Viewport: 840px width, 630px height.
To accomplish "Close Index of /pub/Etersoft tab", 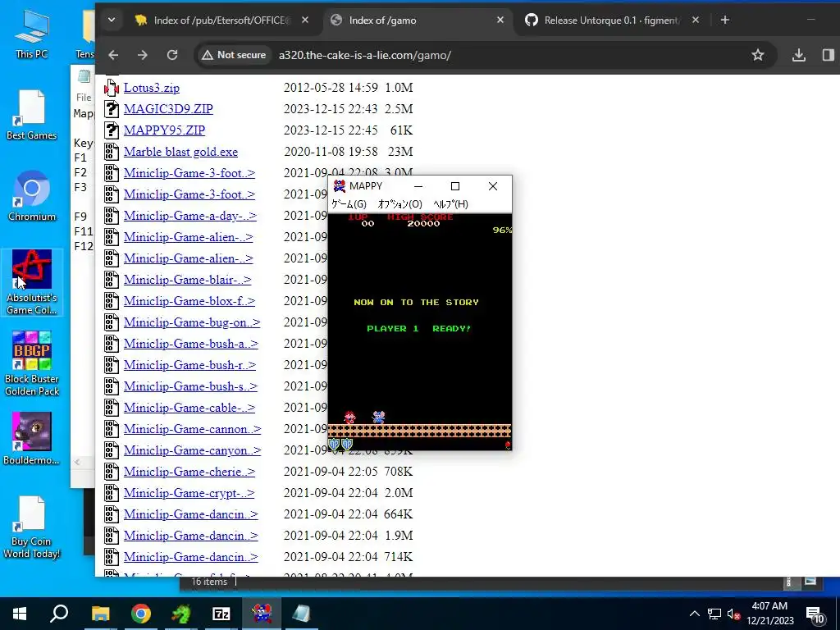I will pos(305,20).
